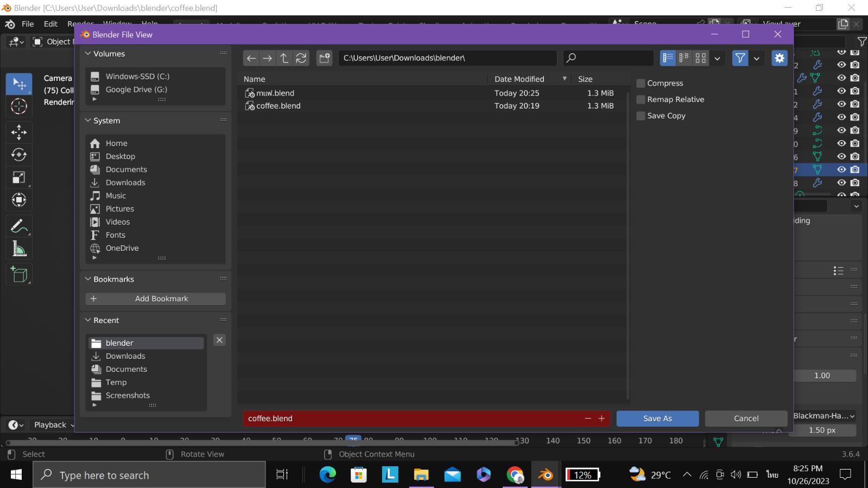
Task: Open Blender from Windows taskbar
Action: pyautogui.click(x=546, y=475)
